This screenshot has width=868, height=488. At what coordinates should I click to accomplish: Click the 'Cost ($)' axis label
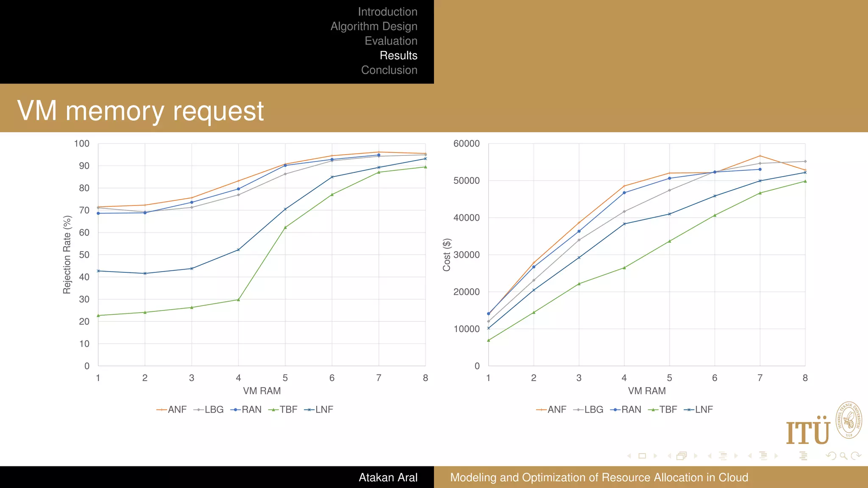pyautogui.click(x=447, y=255)
